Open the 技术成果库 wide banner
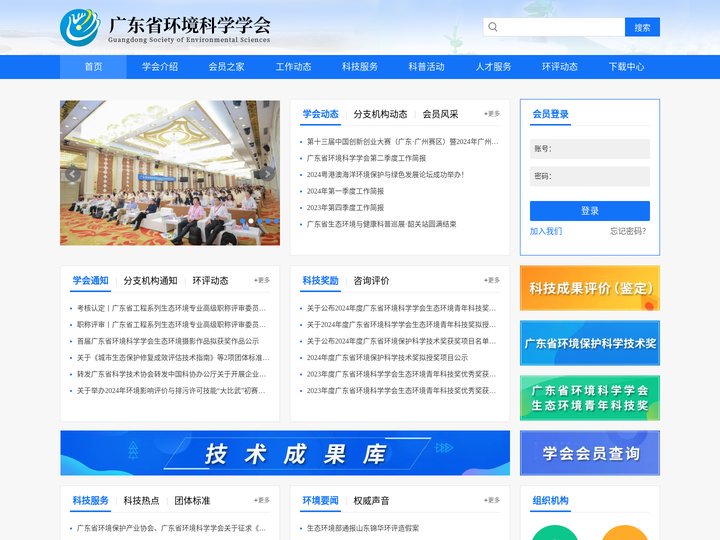720x540 pixels. (x=285, y=453)
